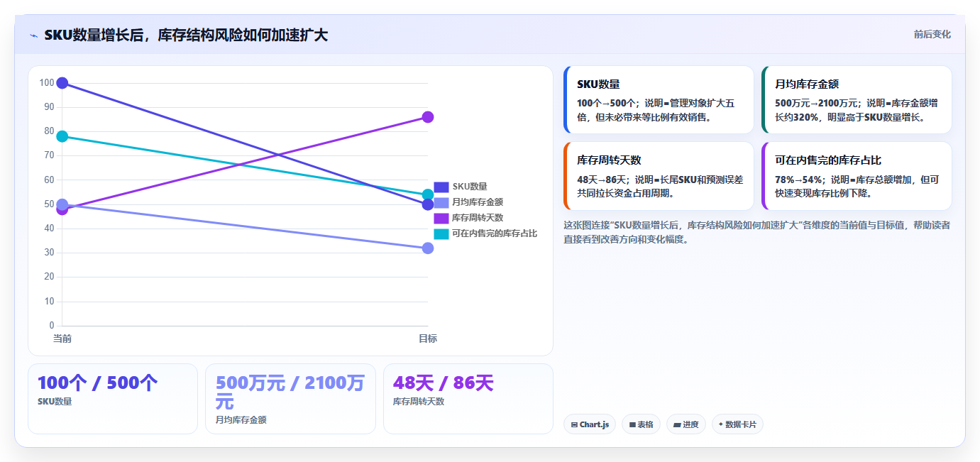Click x-axis label 目标

point(428,339)
